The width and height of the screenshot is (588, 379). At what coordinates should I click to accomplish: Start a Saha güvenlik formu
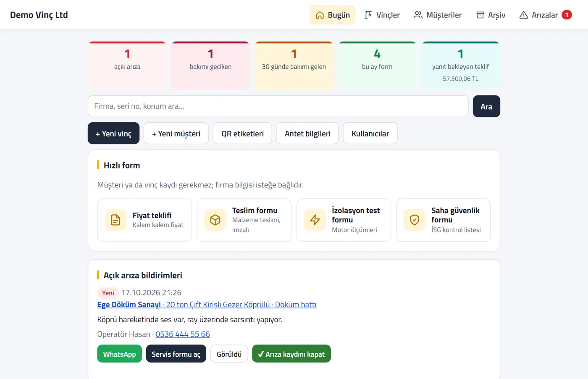tap(444, 220)
